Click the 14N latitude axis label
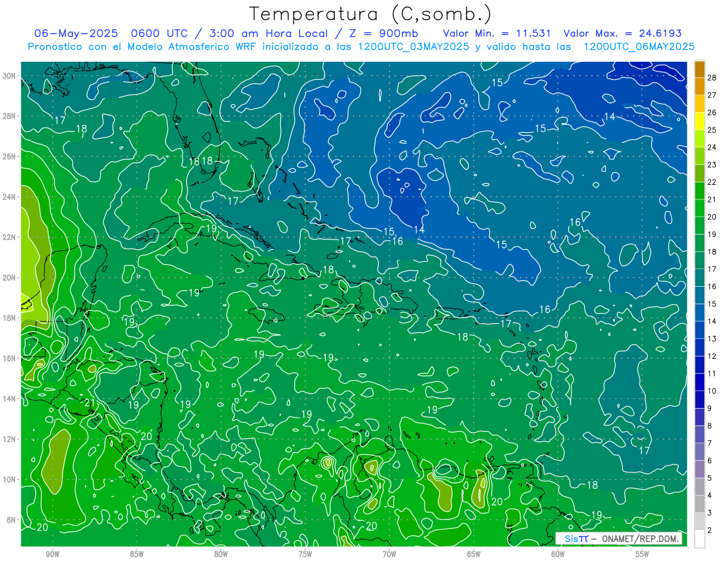This screenshot has width=728, height=562. coord(10,398)
